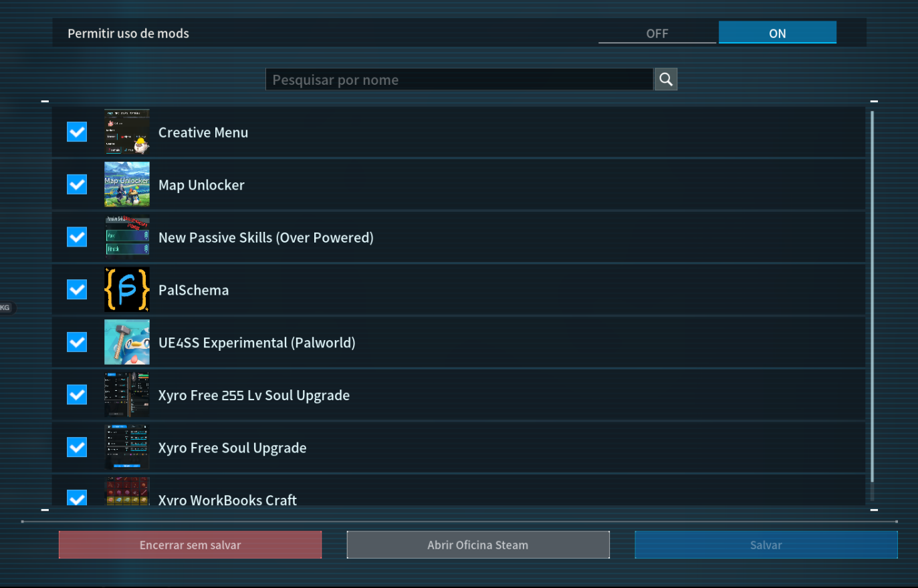Disable the PalSchema checkbox
918x588 pixels.
pyautogui.click(x=76, y=289)
